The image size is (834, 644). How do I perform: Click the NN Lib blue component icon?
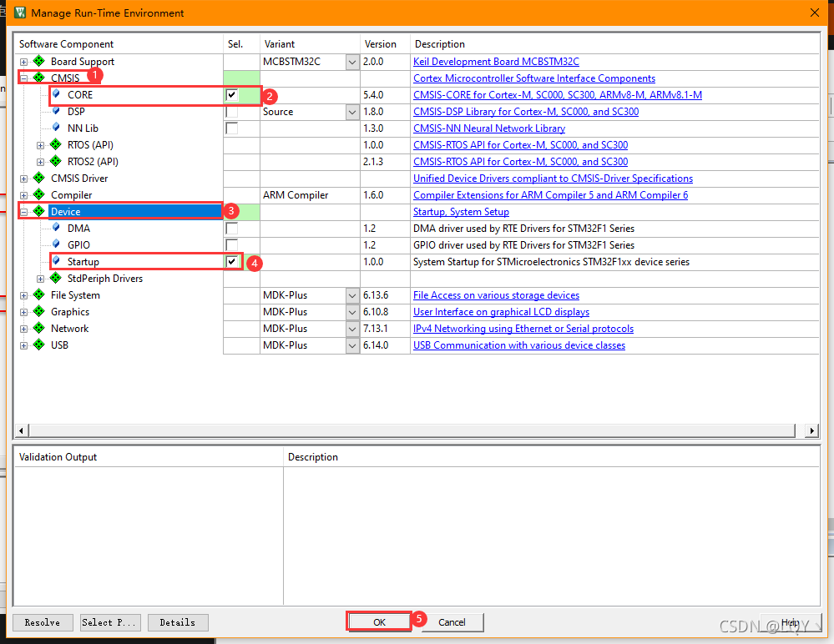pos(57,128)
